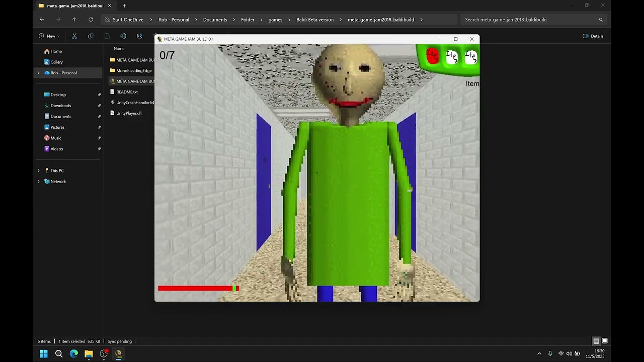Click the 0/7 notebook counter in game

[167, 55]
